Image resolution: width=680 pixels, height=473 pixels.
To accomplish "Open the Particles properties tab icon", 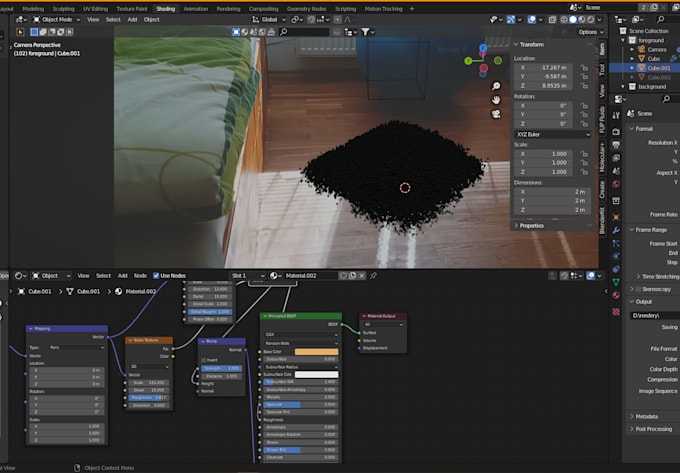I will (616, 243).
